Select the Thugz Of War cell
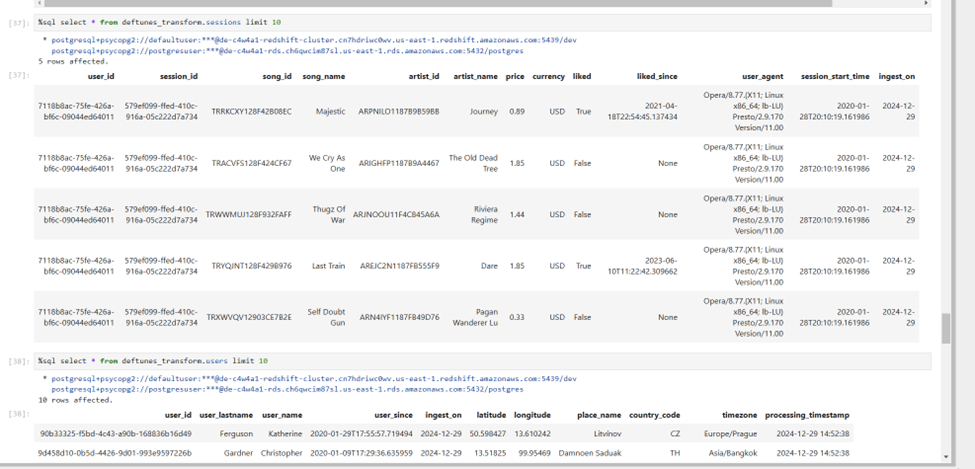975x469 pixels. click(326, 214)
